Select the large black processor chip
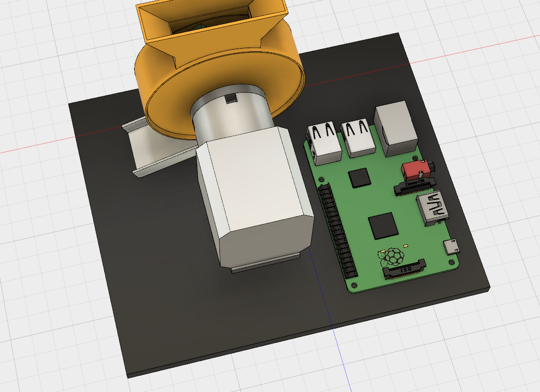Screen dimensions: 540x392 pyautogui.click(x=383, y=226)
